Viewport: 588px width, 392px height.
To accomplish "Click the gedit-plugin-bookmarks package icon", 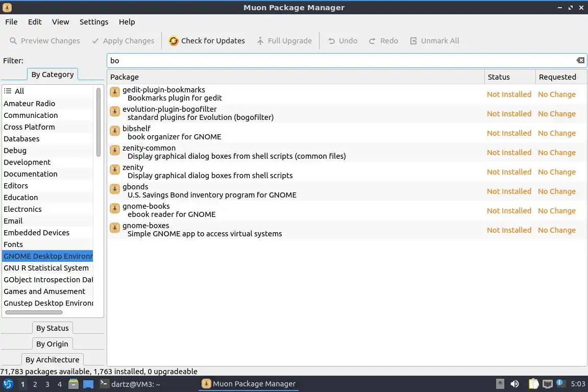I will tap(115, 92).
